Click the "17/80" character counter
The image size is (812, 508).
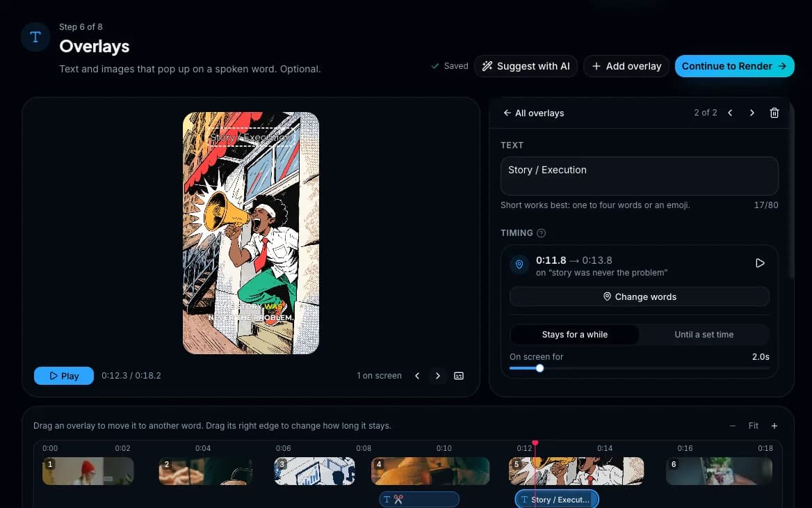click(766, 205)
